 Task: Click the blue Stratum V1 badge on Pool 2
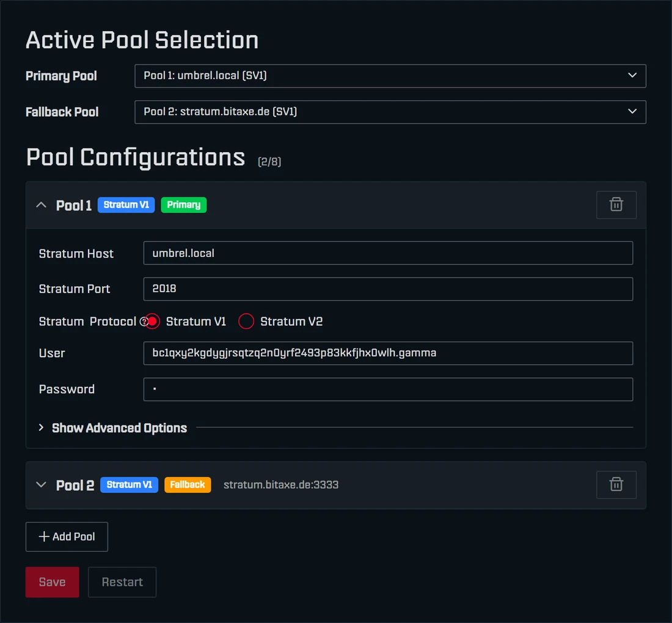click(129, 485)
